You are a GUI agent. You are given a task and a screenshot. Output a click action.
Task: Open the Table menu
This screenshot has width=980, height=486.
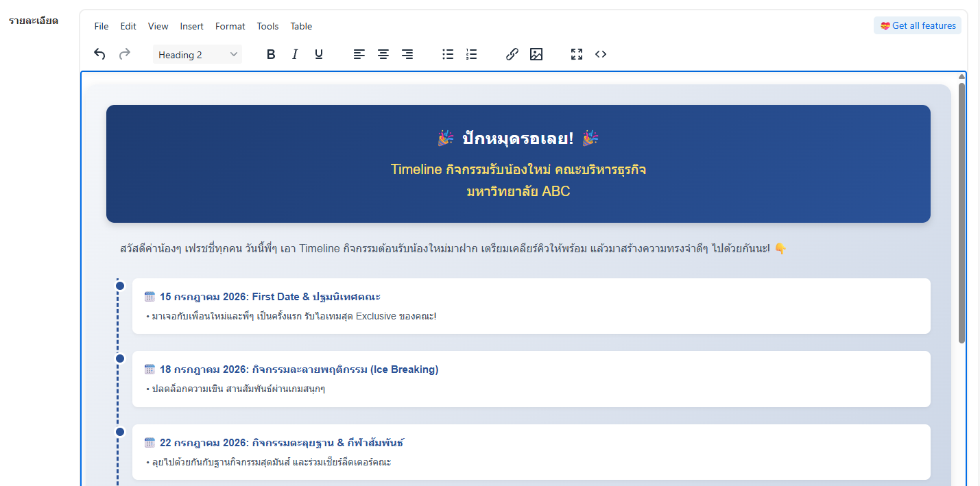(301, 26)
